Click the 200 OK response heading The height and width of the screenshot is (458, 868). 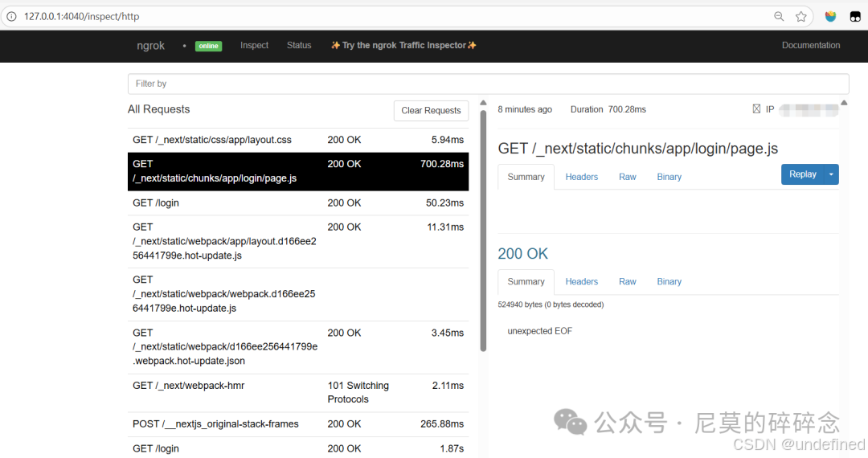coord(522,254)
